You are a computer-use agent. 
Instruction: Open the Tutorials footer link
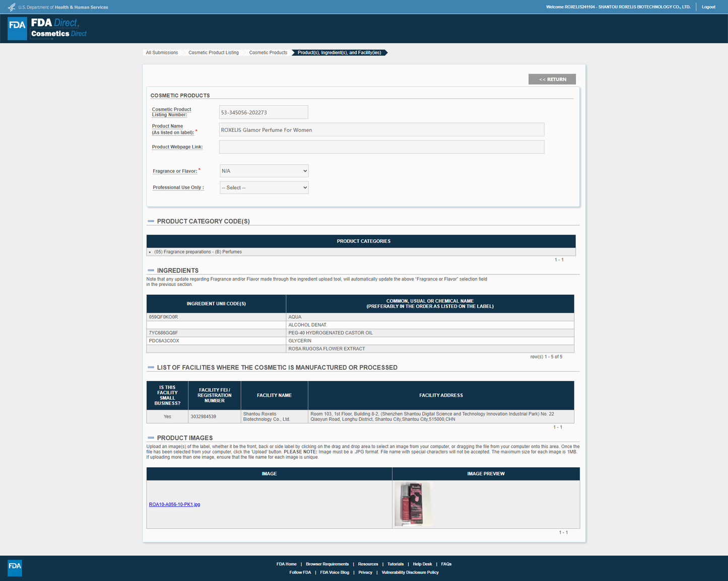coord(395,564)
